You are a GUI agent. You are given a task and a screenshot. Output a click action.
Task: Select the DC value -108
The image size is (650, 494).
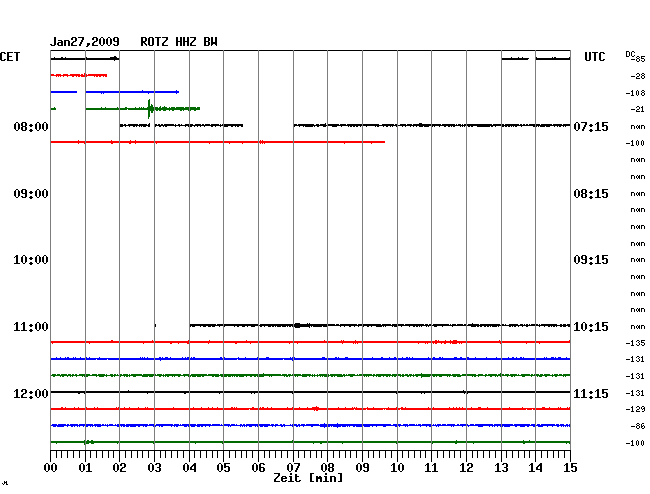(x=635, y=93)
